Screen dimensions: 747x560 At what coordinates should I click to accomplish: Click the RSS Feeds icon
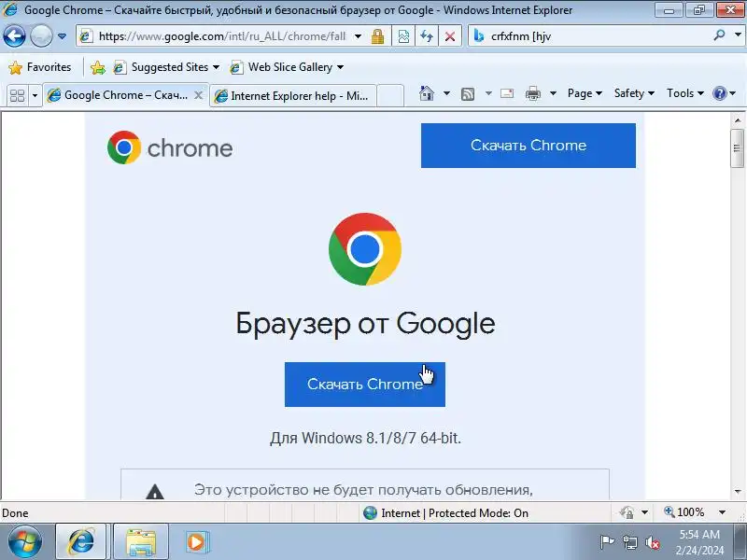[x=468, y=94]
